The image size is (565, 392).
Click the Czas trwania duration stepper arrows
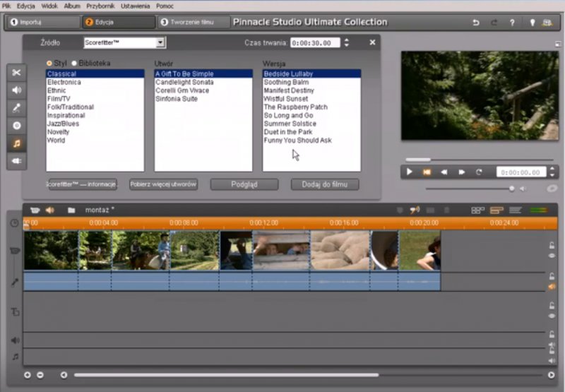pos(346,43)
